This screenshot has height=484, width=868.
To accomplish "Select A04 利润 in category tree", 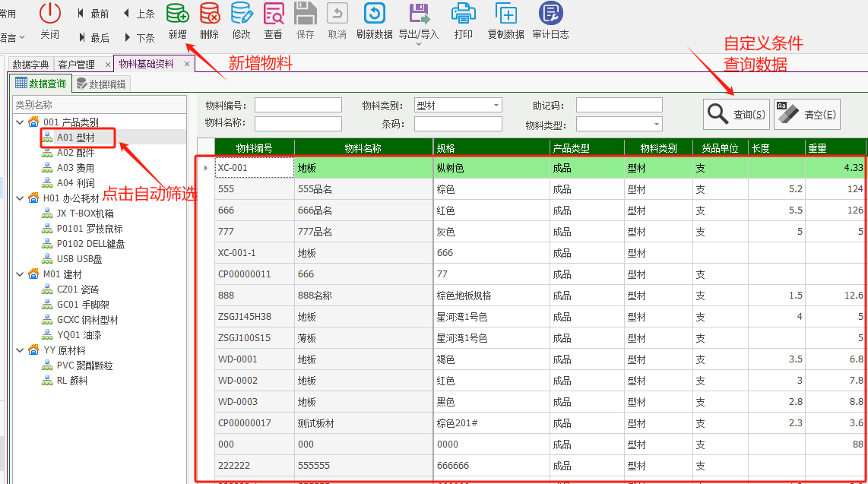I will tap(76, 183).
